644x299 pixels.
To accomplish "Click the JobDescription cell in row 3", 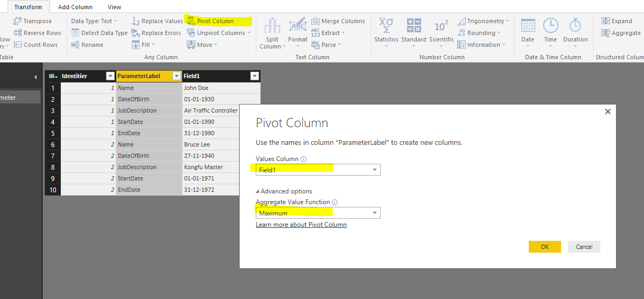I will 149,110.
